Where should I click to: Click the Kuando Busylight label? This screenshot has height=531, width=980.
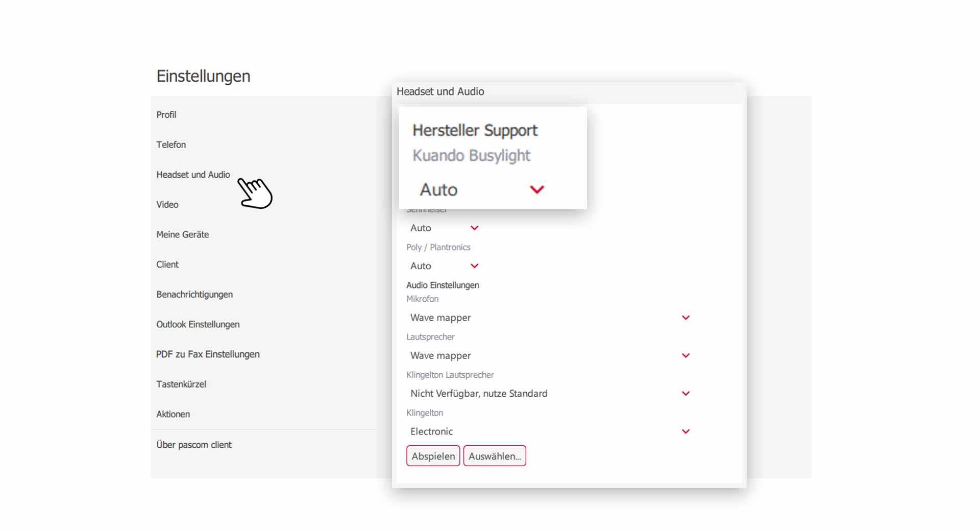tap(471, 155)
